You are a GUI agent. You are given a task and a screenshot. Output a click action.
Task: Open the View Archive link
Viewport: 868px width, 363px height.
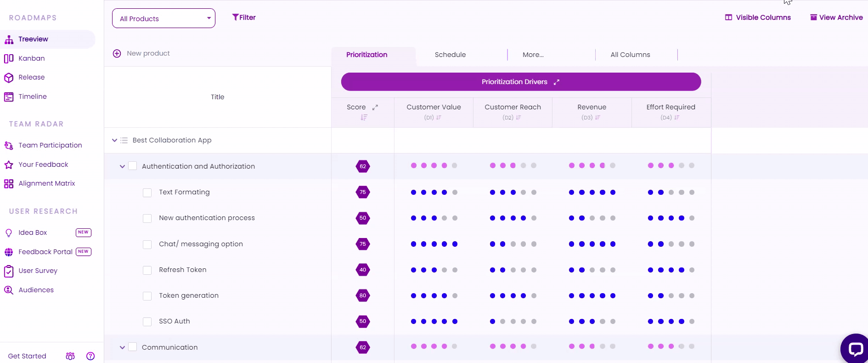[x=836, y=17]
